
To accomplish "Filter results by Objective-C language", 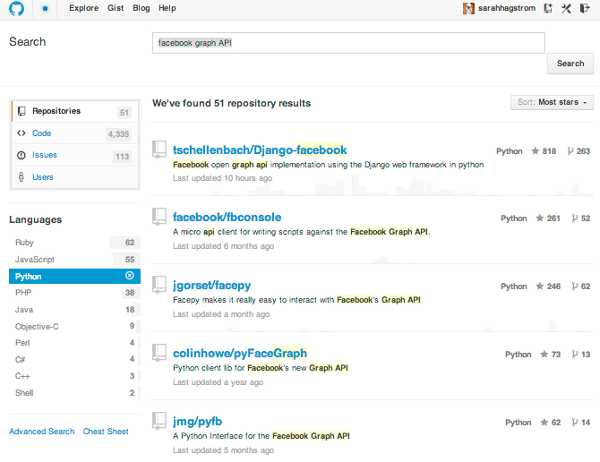I will click(75, 326).
